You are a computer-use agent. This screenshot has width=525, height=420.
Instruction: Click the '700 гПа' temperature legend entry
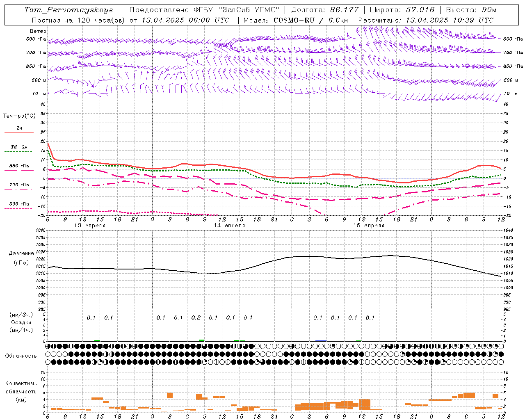(x=19, y=185)
